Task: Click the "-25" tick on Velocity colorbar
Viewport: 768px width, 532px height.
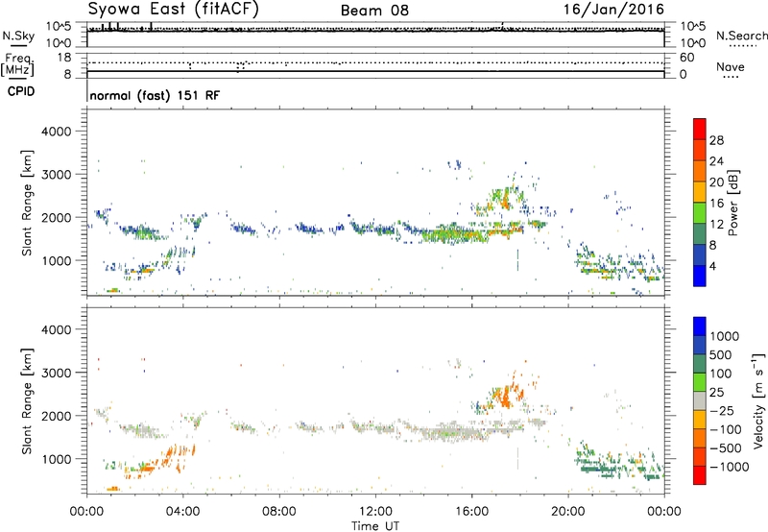Action: (722, 411)
